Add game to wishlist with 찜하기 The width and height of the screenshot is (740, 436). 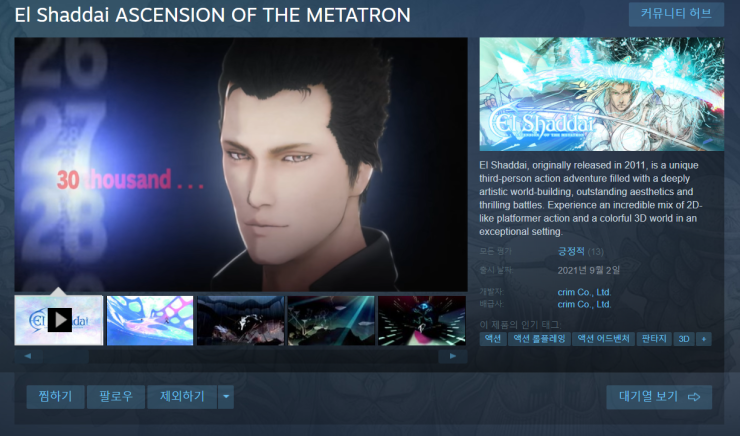click(56, 396)
